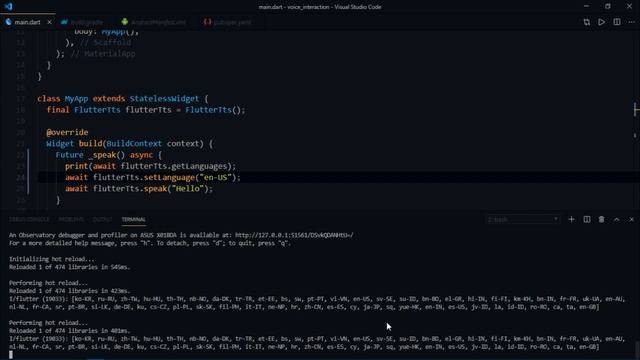Select the Terminal panel tab

[133, 220]
